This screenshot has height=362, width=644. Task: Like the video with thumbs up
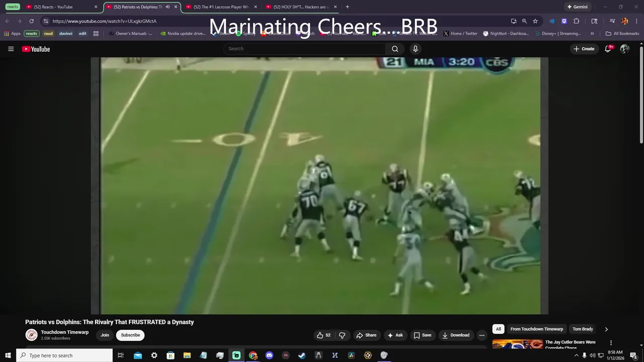point(324,335)
